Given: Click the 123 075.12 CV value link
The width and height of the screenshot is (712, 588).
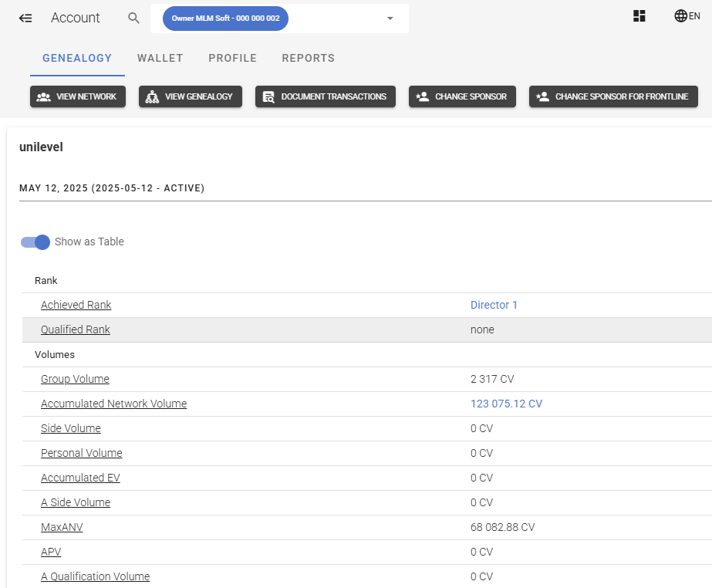Looking at the screenshot, I should 506,404.
